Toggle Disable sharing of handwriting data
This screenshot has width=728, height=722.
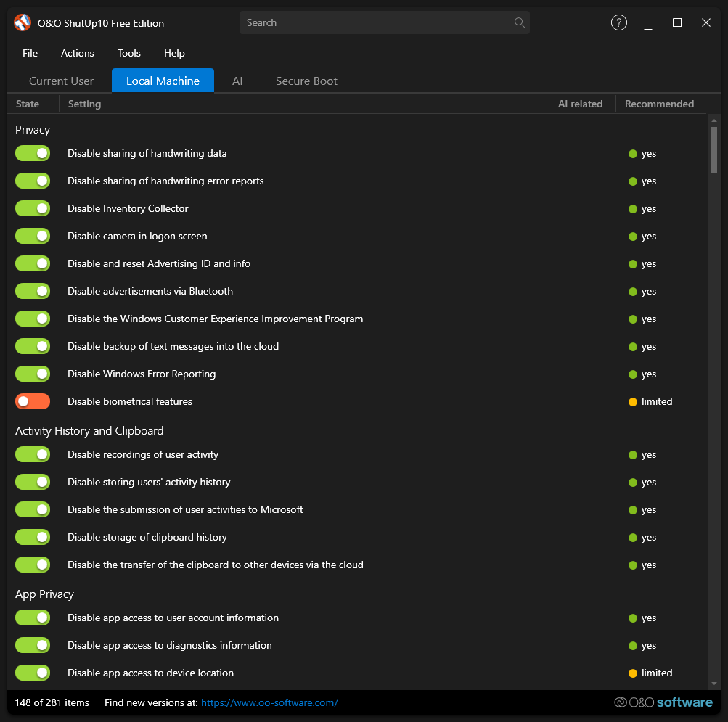[33, 153]
